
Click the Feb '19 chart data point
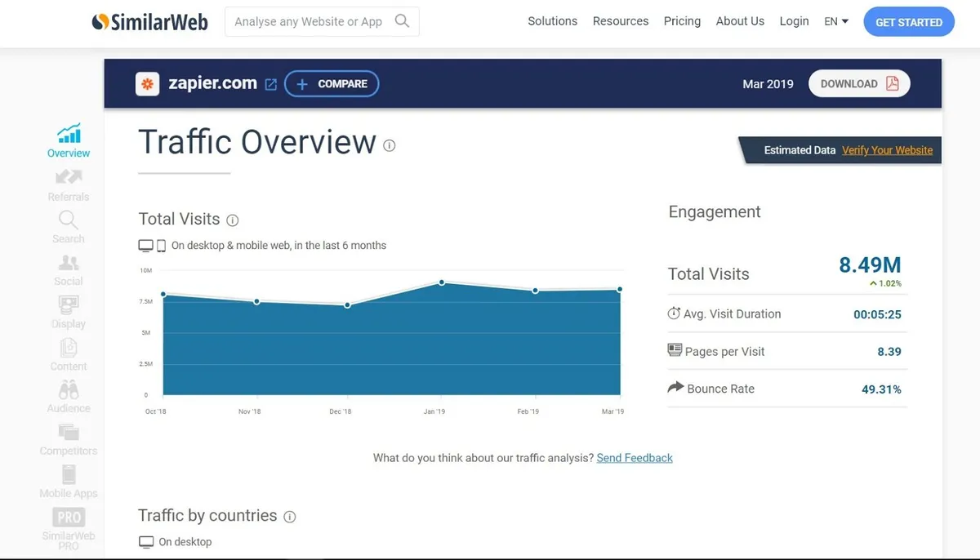tap(535, 291)
